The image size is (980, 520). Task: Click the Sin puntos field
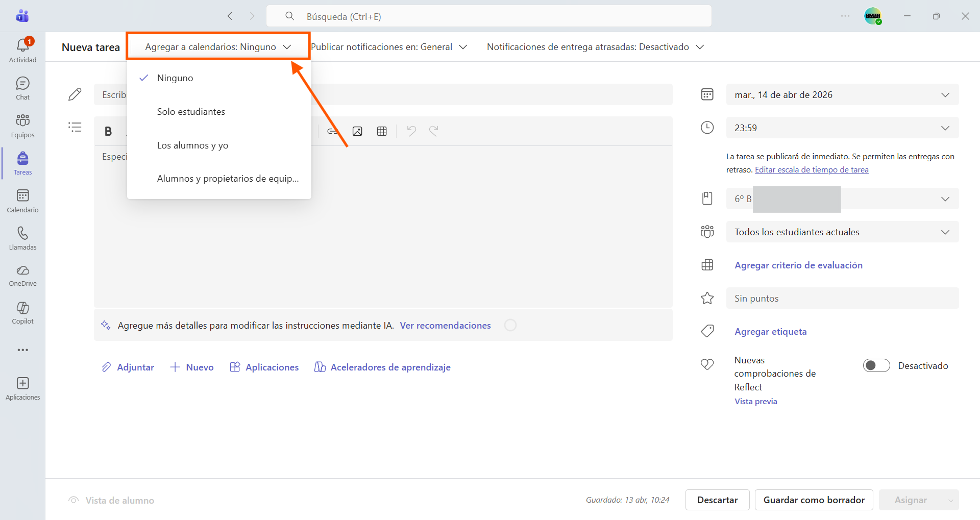(x=842, y=298)
